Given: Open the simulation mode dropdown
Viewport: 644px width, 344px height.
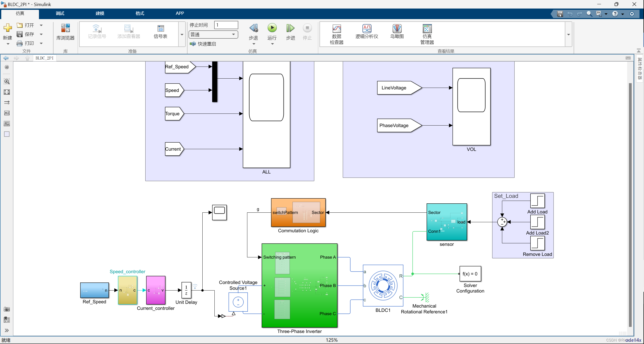Looking at the screenshot, I should tap(213, 34).
